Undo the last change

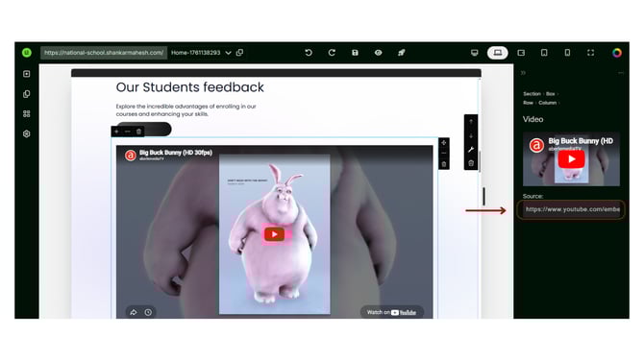pos(309,53)
